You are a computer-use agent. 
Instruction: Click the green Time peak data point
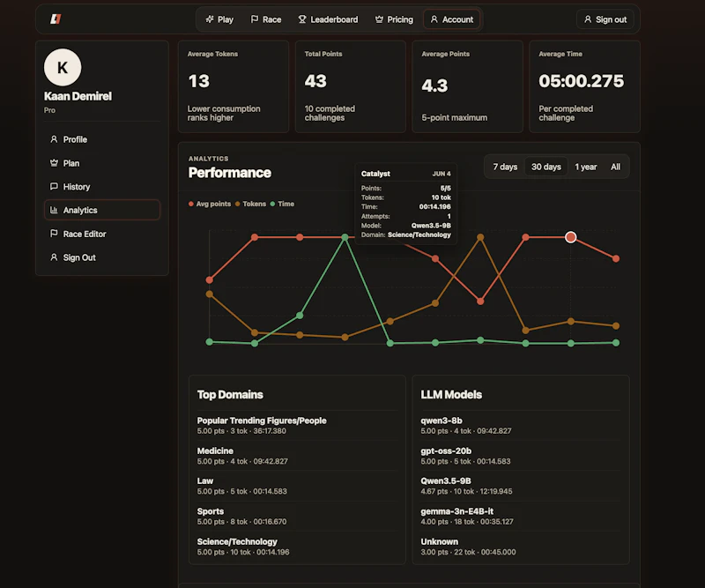[345, 237]
